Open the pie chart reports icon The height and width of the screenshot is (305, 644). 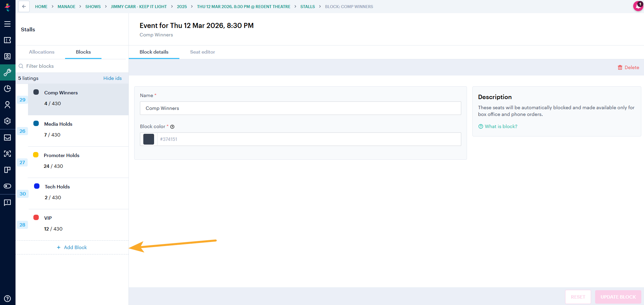pos(7,89)
